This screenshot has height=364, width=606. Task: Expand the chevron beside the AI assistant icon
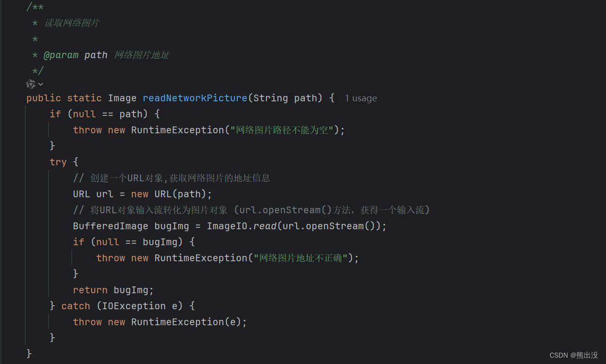(41, 84)
